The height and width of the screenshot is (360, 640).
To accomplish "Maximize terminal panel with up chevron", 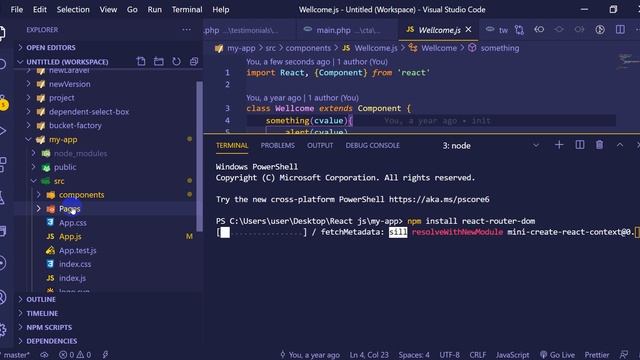I will coord(620,145).
